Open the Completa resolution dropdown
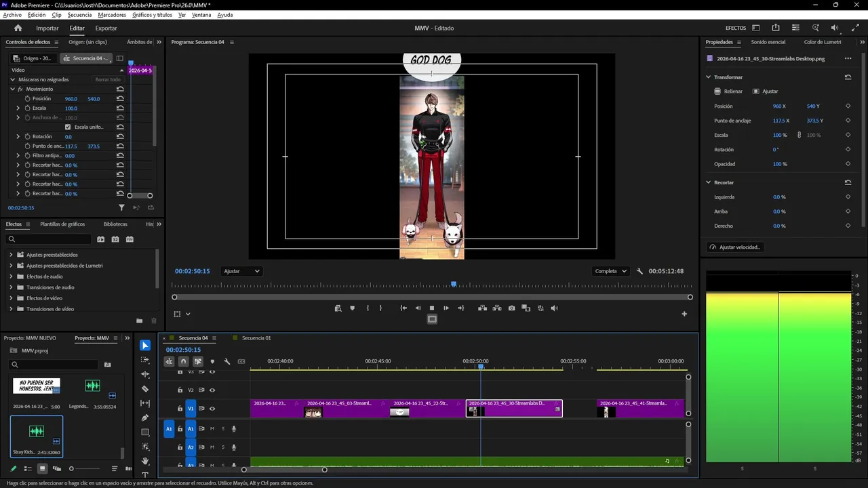Screen dimensions: 868x488 (610, 271)
